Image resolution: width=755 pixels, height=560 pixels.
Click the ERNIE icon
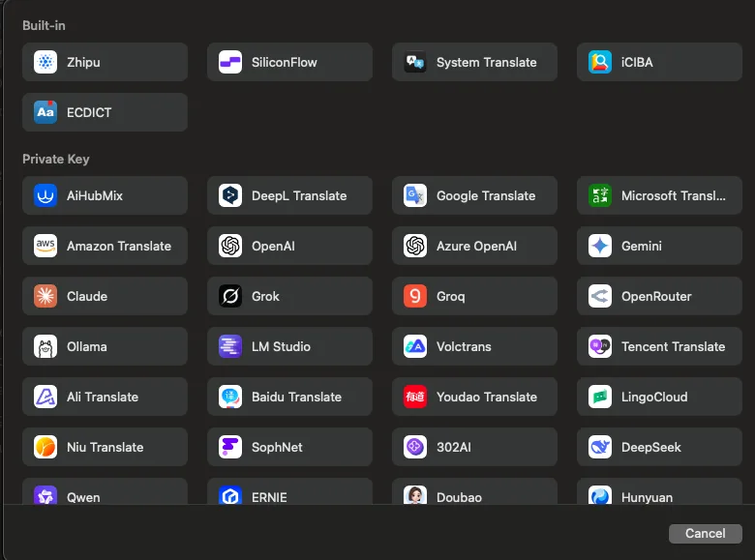click(x=230, y=495)
